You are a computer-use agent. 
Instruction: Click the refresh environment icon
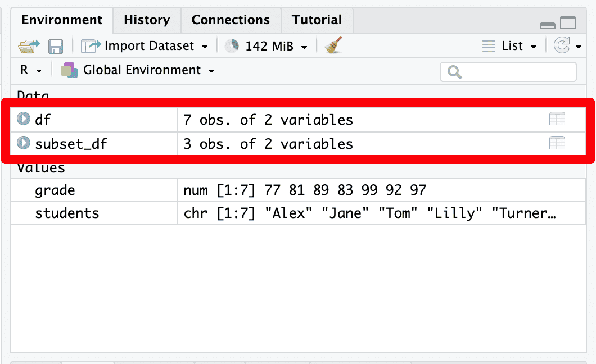tap(562, 46)
